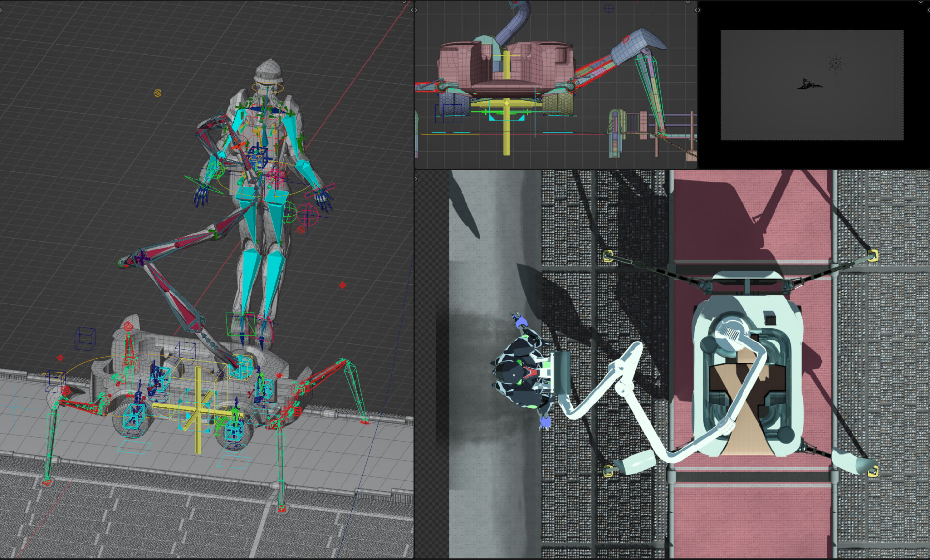Select the orange crosshair camera target near the character
Viewport: 930px width, 560px height.
158,93
